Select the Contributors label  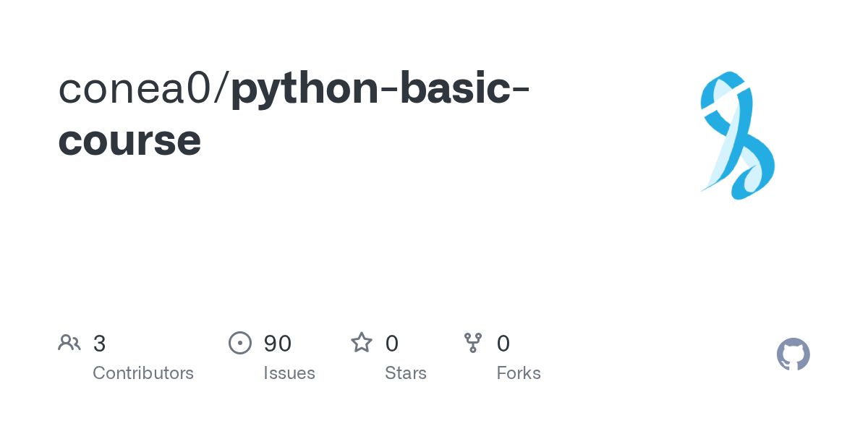click(x=143, y=373)
